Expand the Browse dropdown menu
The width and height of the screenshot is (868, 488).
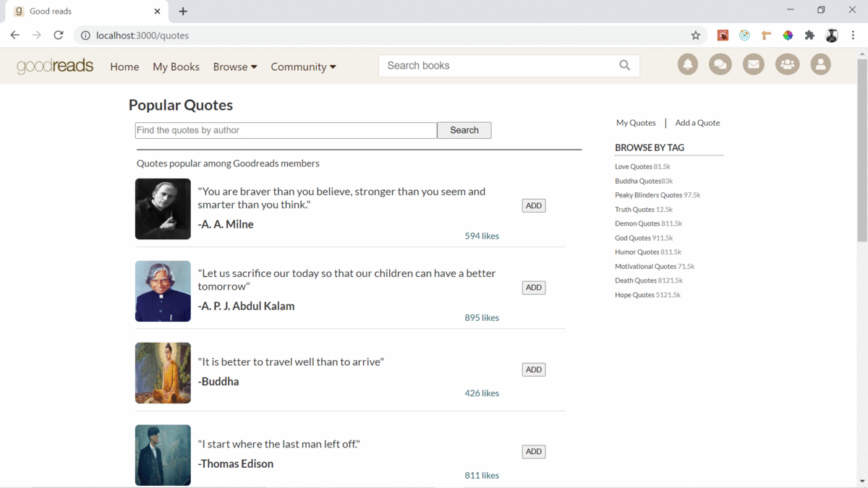click(x=235, y=67)
